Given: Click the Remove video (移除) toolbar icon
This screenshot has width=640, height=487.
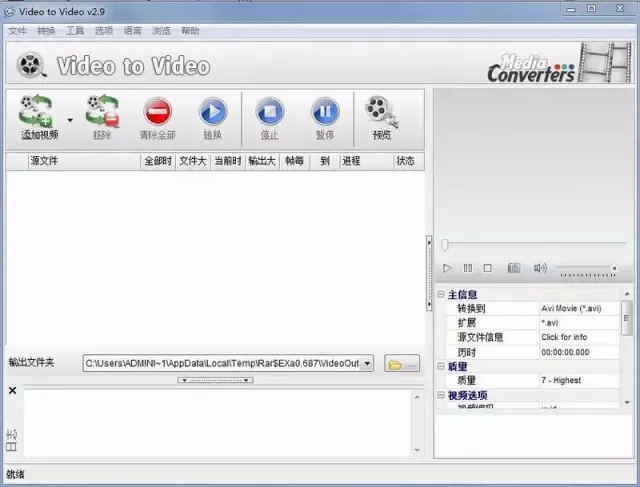Looking at the screenshot, I should click(102, 111).
